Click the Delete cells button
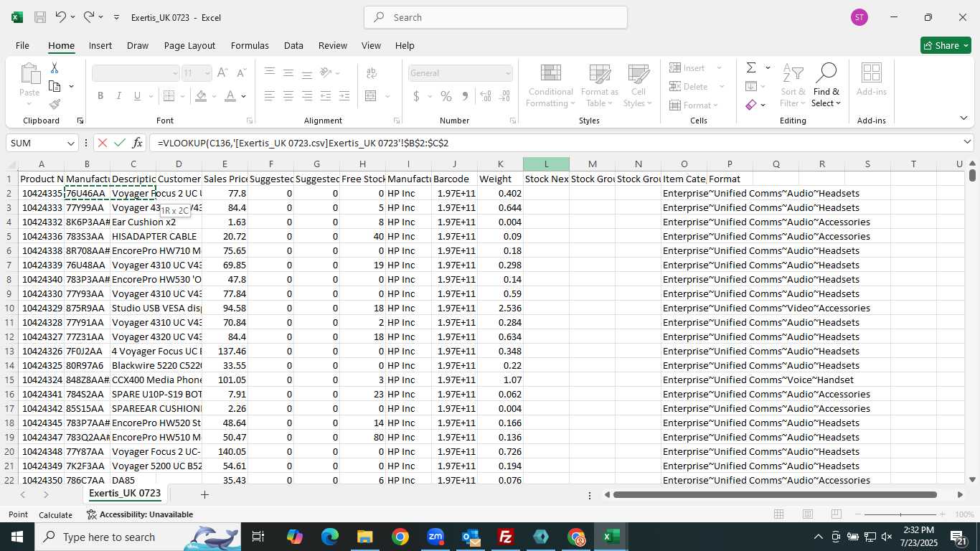The width and height of the screenshot is (980, 551). coord(697,86)
